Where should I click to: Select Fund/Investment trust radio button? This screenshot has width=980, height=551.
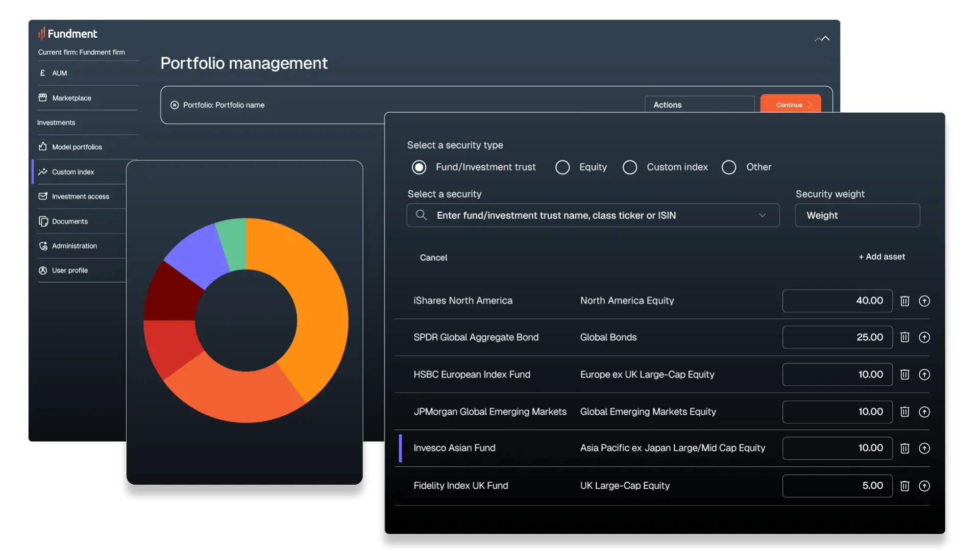point(419,167)
